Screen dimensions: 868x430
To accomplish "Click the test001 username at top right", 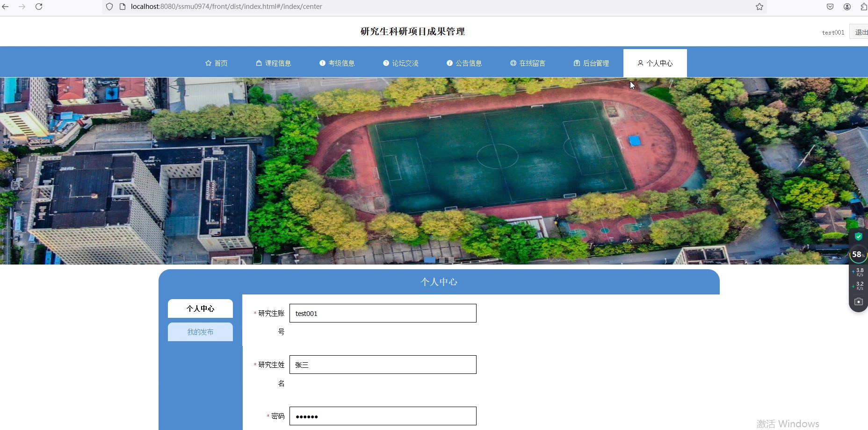I will point(833,32).
